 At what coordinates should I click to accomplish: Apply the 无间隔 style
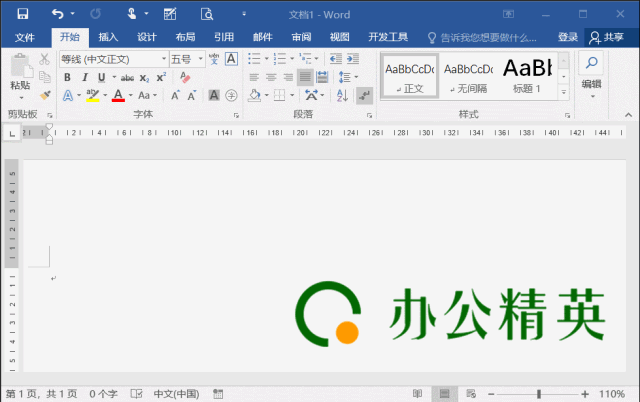click(x=469, y=76)
